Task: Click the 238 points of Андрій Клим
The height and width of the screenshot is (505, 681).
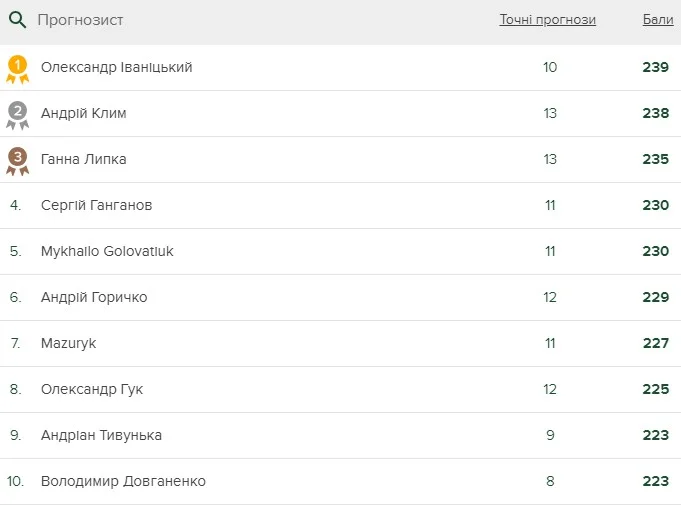Action: [655, 113]
